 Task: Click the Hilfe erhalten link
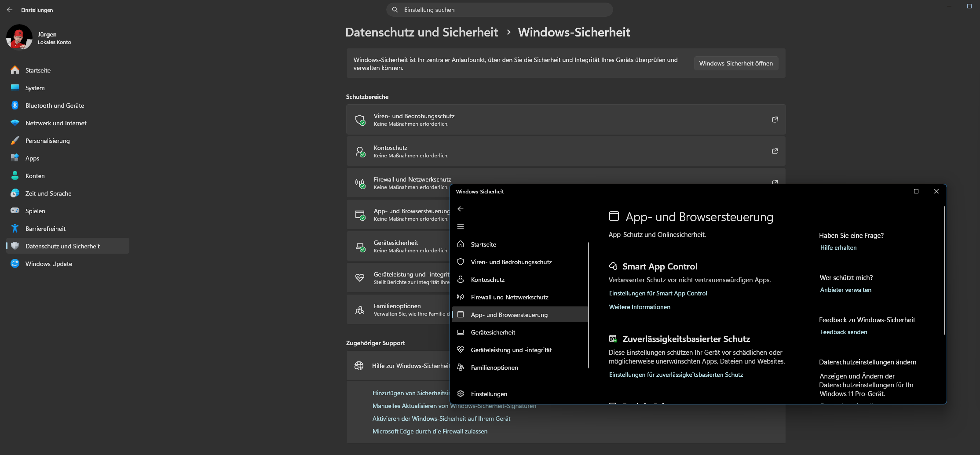(838, 248)
